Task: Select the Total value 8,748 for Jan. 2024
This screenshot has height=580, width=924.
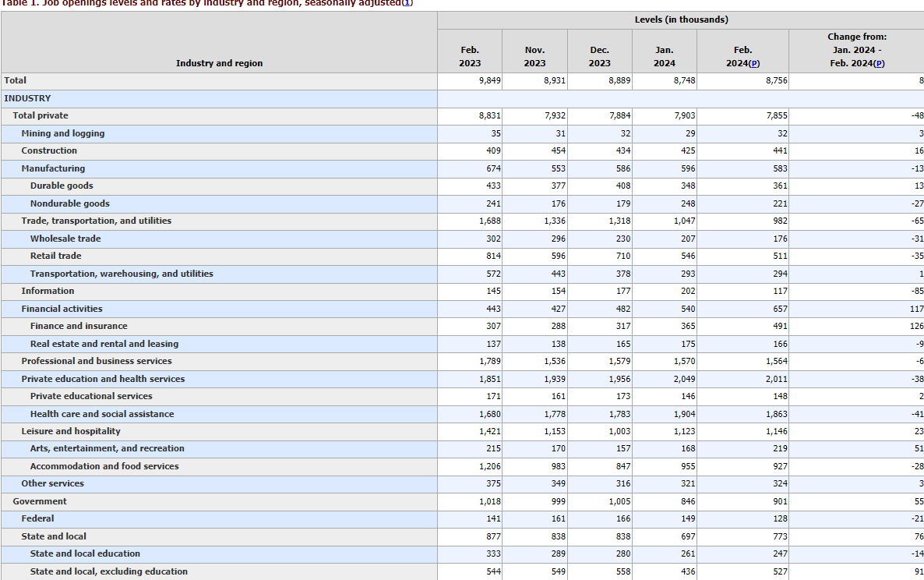Action: tap(684, 81)
